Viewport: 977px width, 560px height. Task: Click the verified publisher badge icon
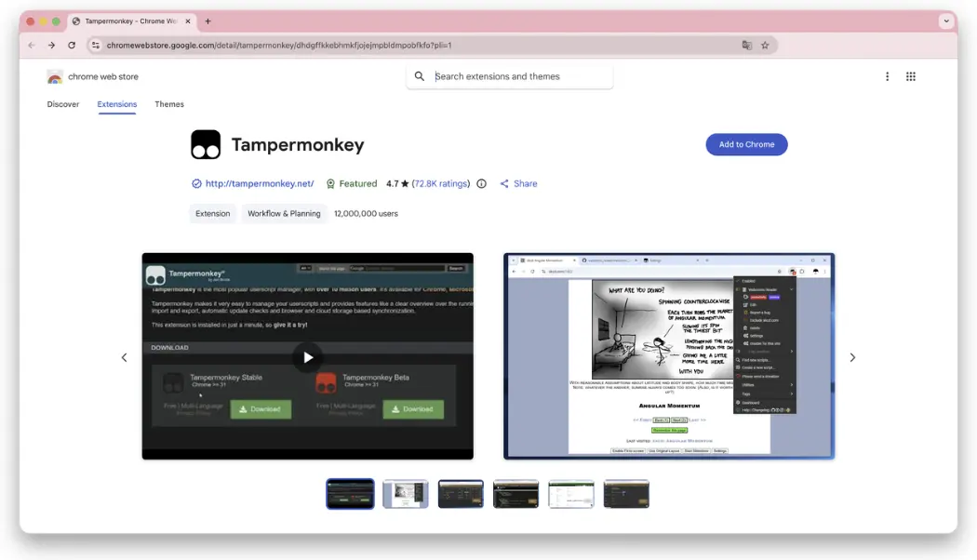pos(196,184)
